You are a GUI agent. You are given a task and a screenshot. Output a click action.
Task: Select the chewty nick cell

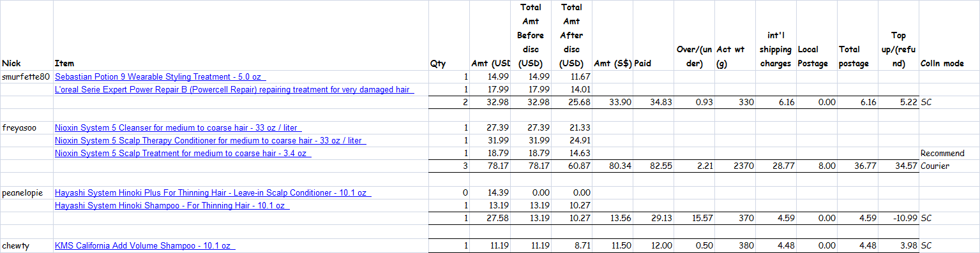[26, 245]
